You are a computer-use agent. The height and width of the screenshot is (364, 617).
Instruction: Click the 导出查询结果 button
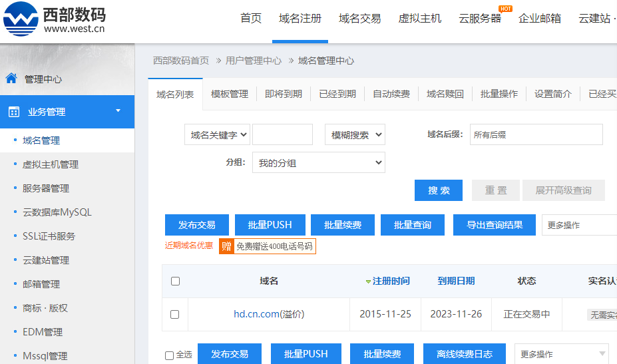click(x=494, y=225)
